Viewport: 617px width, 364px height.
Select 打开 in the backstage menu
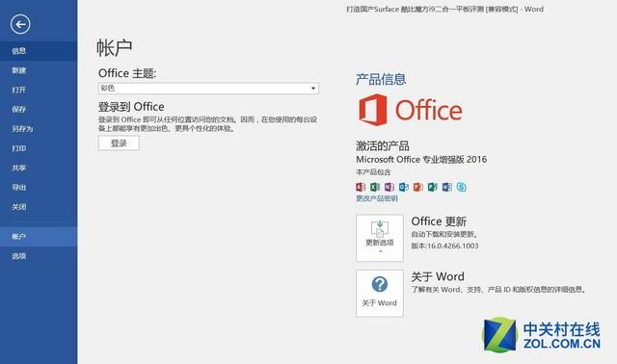tap(39, 90)
